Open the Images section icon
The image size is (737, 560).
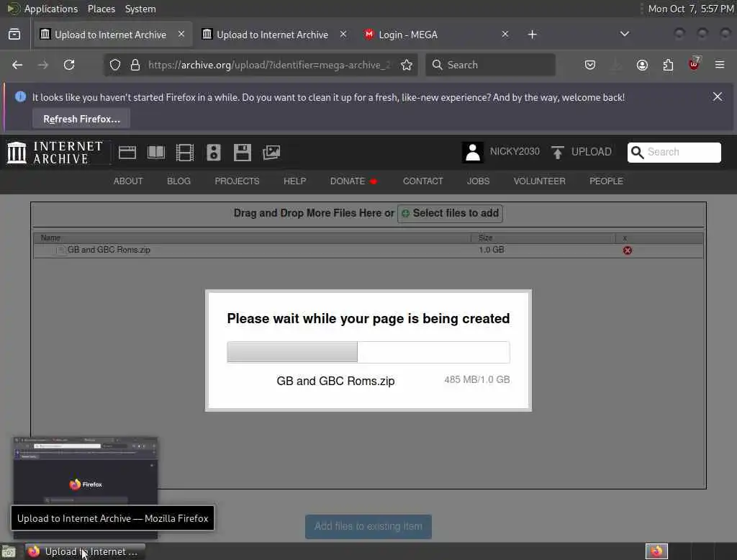tap(271, 153)
